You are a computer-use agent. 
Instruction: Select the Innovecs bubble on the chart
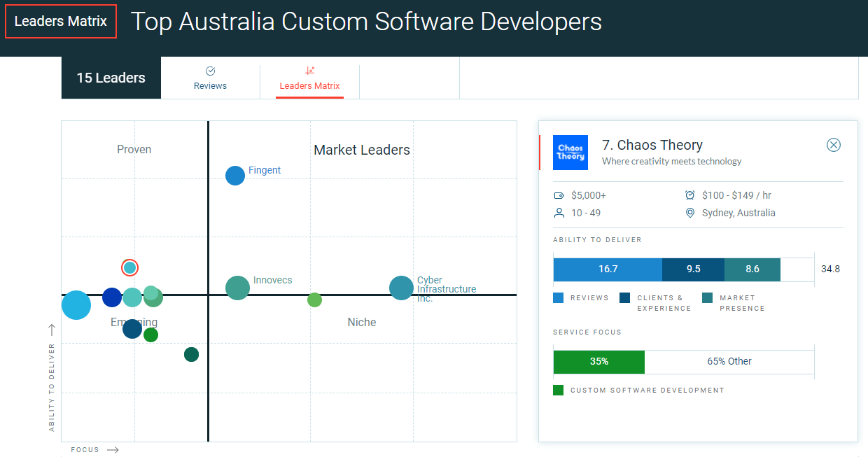(x=237, y=288)
